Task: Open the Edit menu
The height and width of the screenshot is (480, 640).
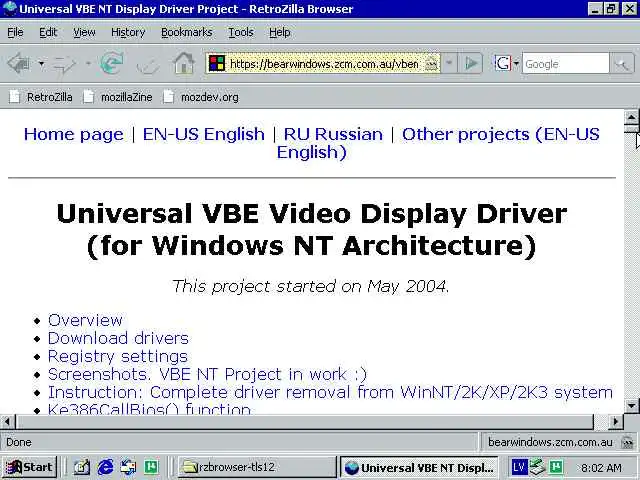Action: (x=48, y=32)
